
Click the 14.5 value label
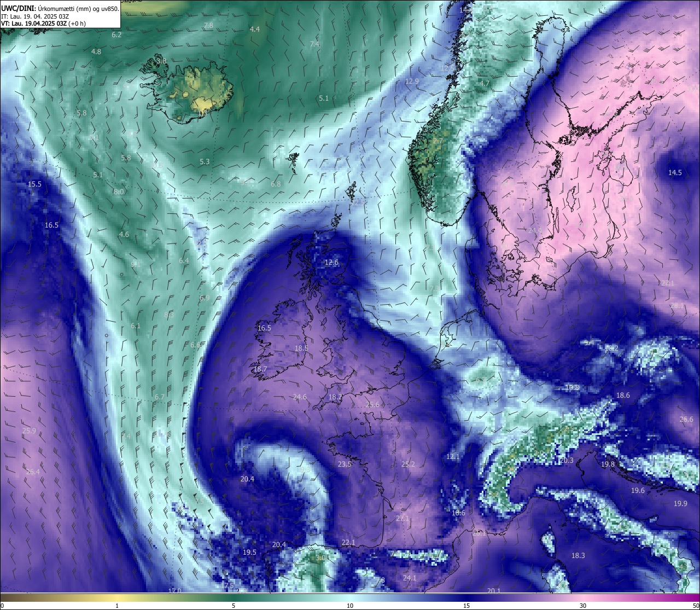[675, 173]
